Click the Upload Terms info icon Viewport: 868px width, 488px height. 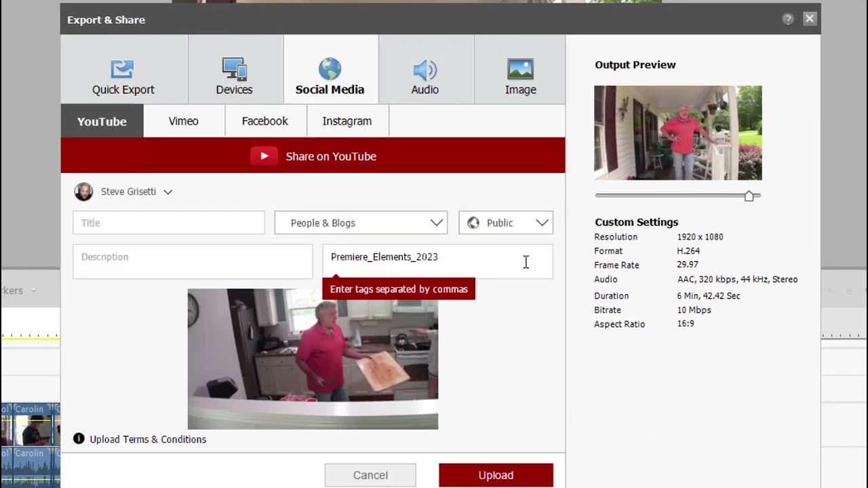point(79,439)
